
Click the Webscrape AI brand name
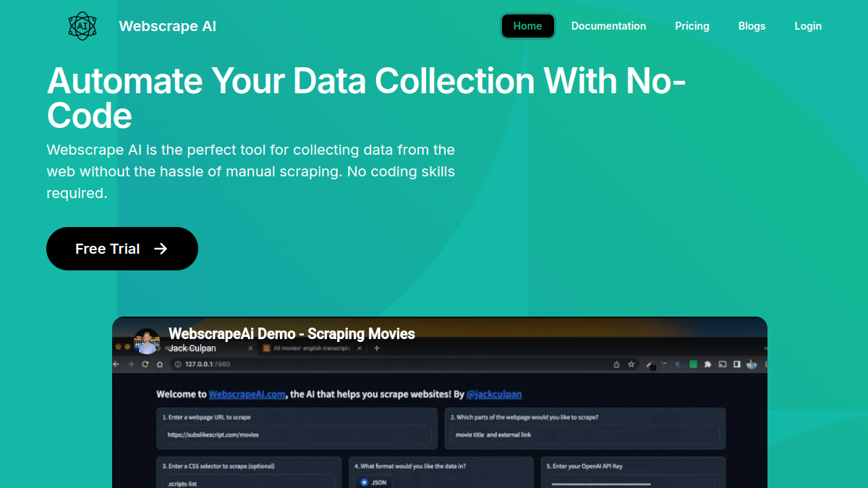pyautogui.click(x=168, y=26)
